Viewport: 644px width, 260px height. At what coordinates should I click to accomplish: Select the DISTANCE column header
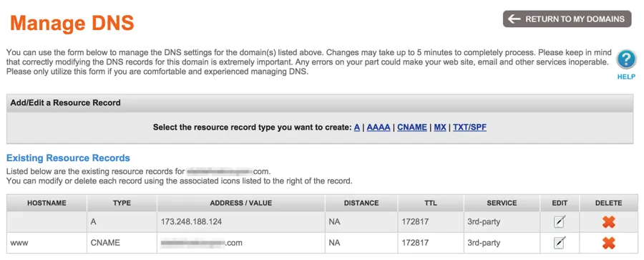tap(361, 203)
